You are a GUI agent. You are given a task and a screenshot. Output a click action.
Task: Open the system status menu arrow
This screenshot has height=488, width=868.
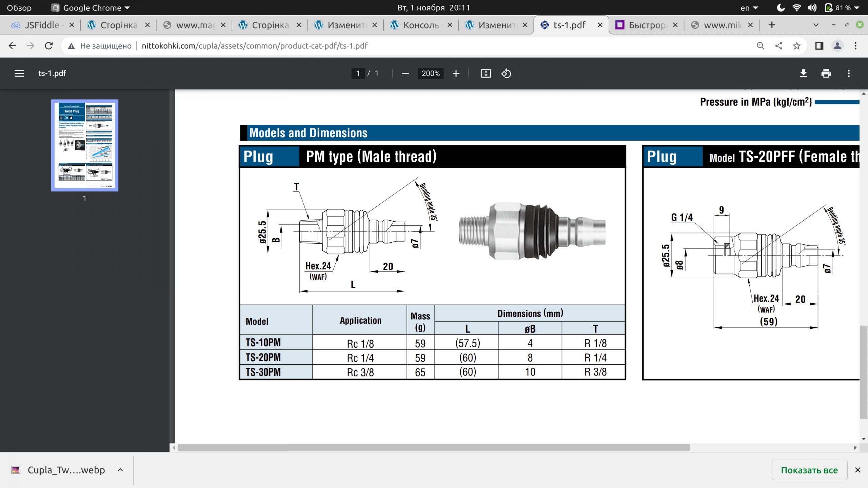857,8
